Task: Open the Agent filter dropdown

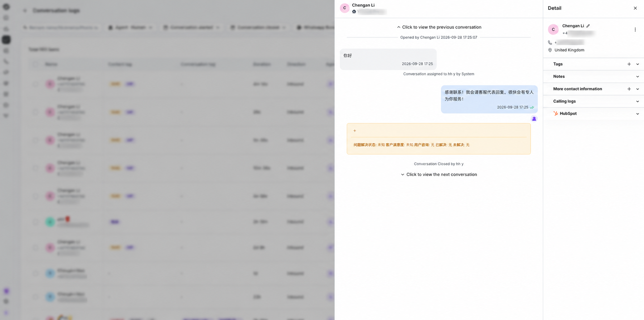Action: (131, 28)
